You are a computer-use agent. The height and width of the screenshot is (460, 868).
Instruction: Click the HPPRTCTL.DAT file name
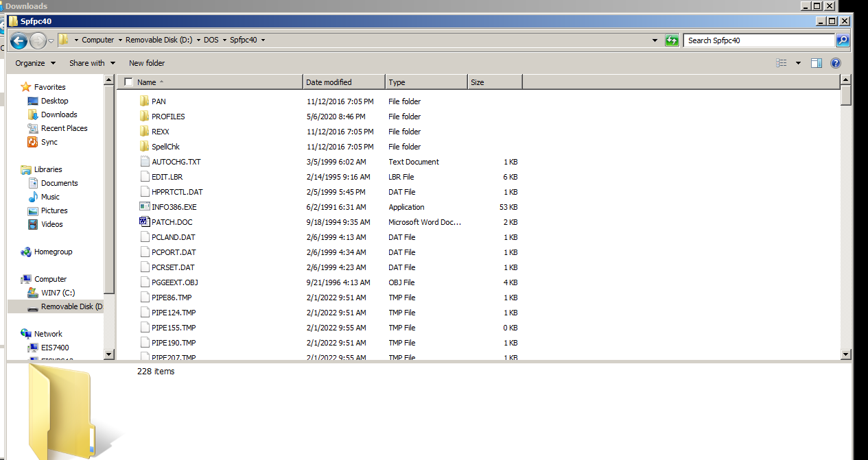[177, 192]
